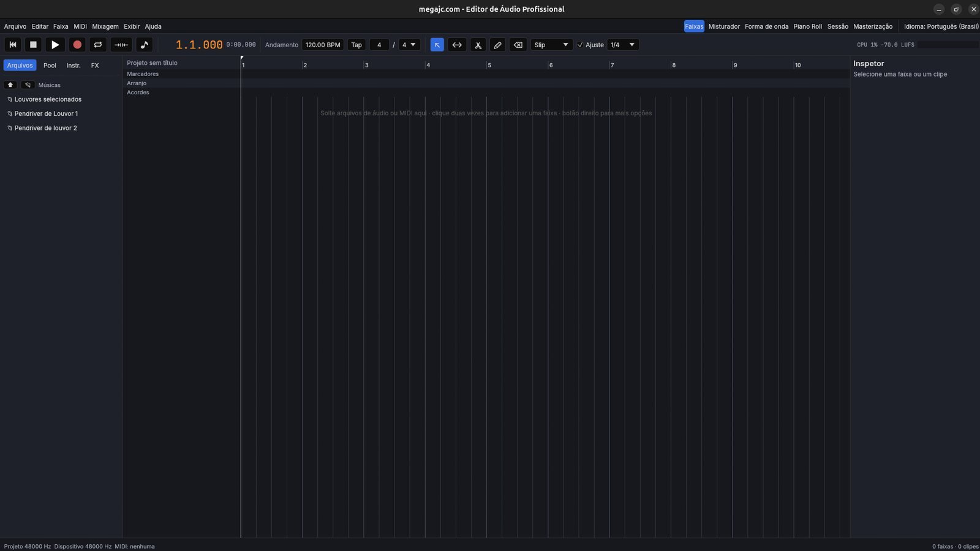This screenshot has height=551, width=980.
Task: Go up one folder with the arrow icon
Action: point(10,85)
